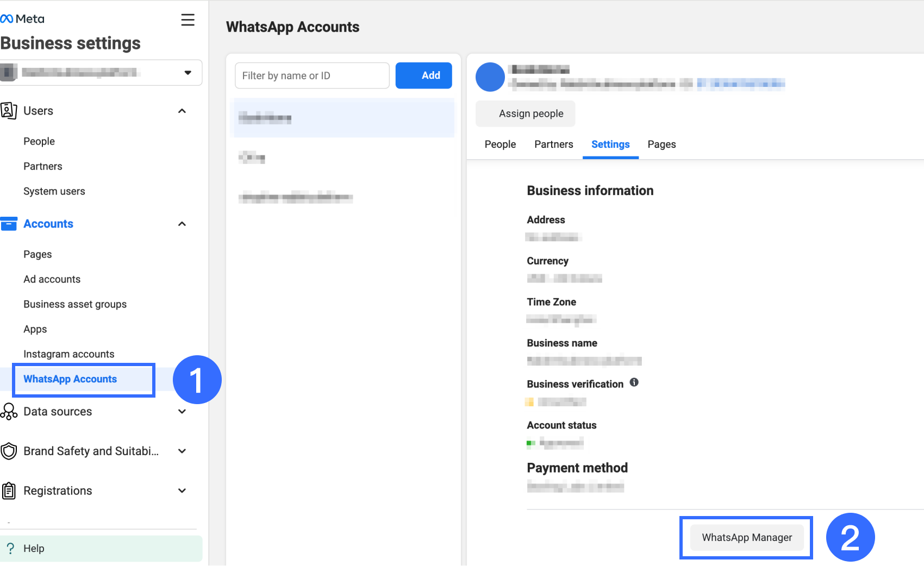
Task: Click the Accounts folder icon
Action: coord(9,224)
